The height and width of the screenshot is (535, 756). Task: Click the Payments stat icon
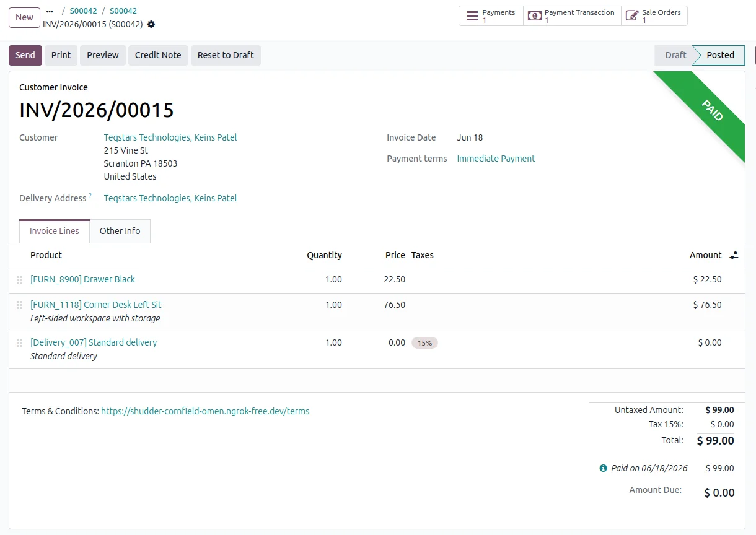(x=472, y=16)
